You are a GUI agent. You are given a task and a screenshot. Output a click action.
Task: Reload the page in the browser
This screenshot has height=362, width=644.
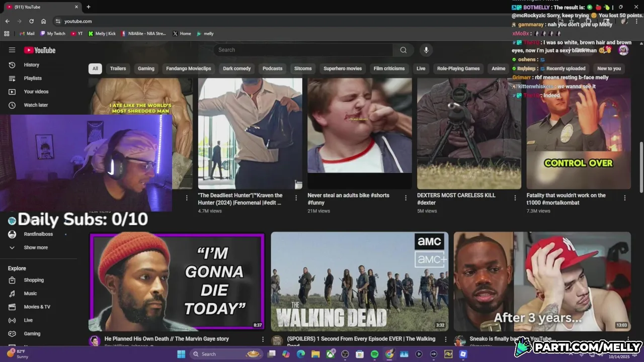pyautogui.click(x=31, y=21)
